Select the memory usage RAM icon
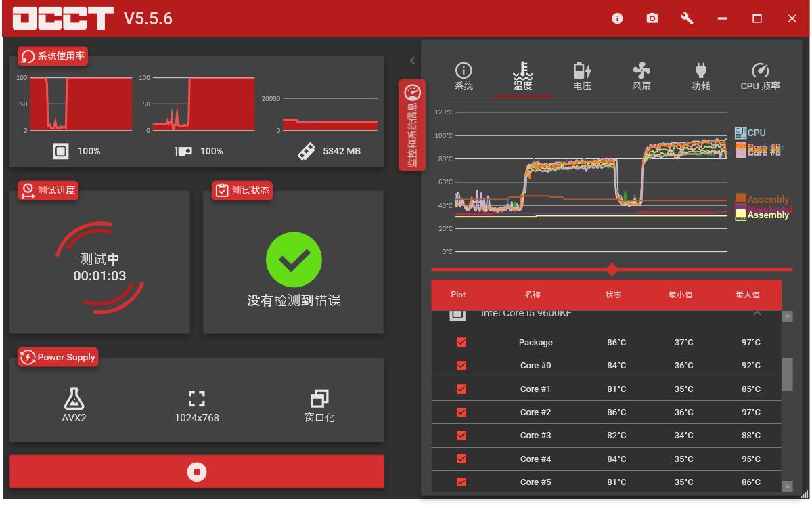The image size is (812, 508). pos(305,152)
